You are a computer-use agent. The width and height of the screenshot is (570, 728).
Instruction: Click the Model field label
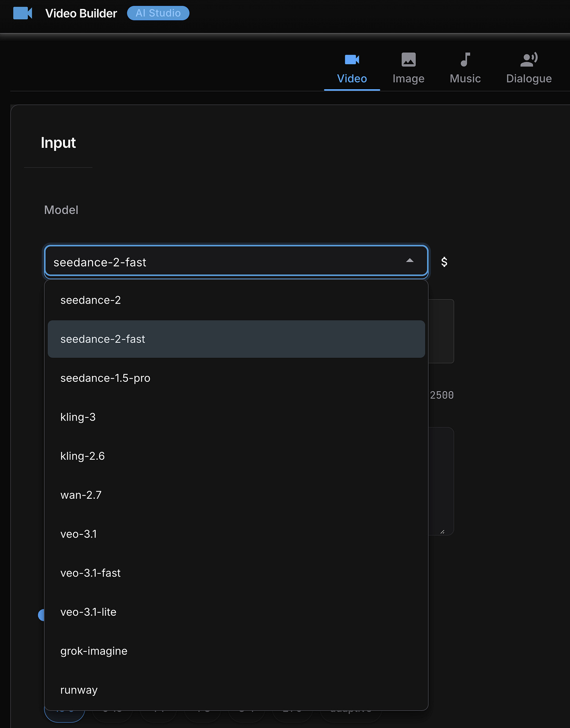click(x=61, y=210)
